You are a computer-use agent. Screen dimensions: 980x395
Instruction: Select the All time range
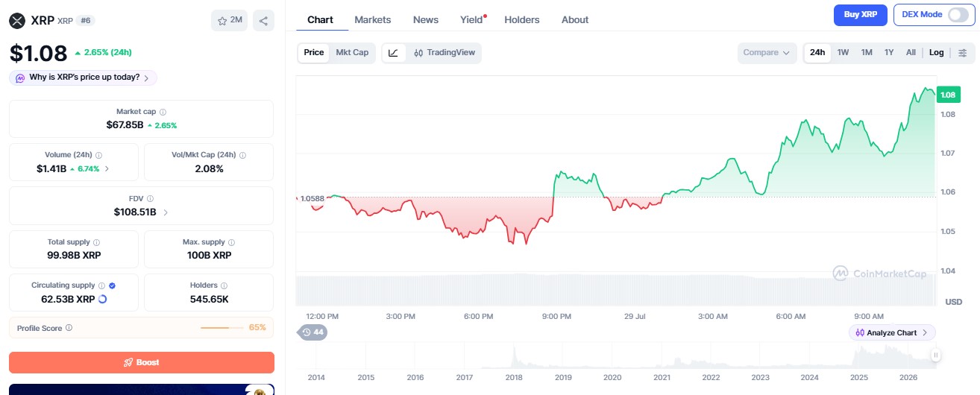click(x=911, y=53)
